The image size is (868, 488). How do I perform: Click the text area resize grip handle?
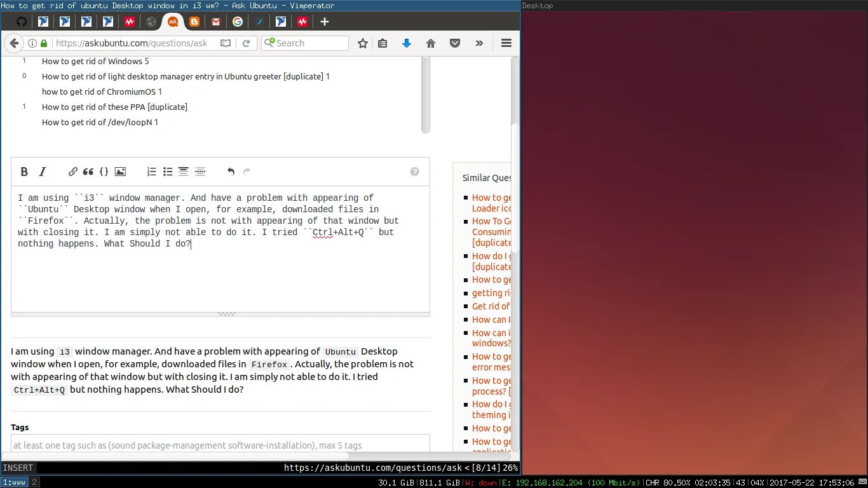pyautogui.click(x=227, y=314)
